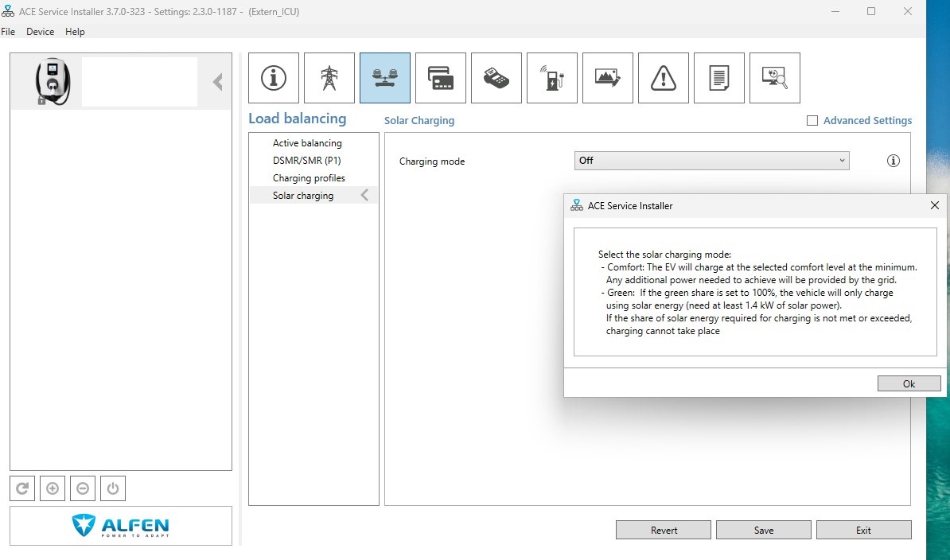
Task: Open the display image settings icon
Action: coord(608,78)
